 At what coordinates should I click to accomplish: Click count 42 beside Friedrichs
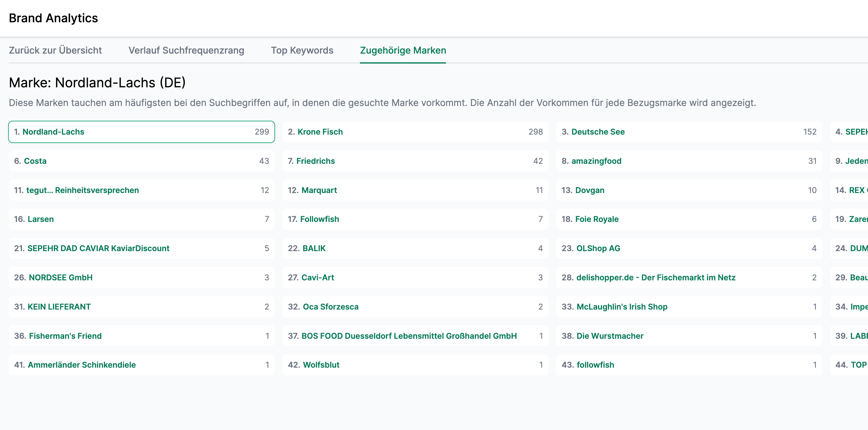[x=538, y=161]
